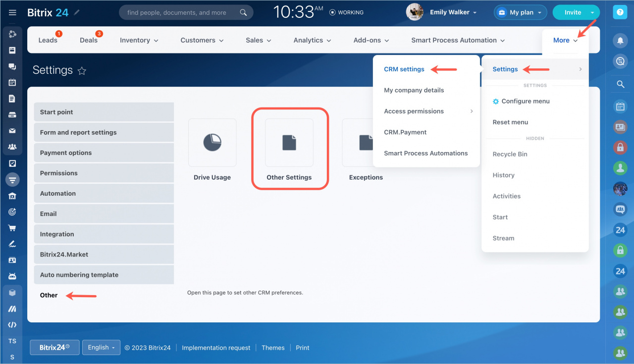Open English language selector in footer
The width and height of the screenshot is (634, 364).
click(101, 348)
